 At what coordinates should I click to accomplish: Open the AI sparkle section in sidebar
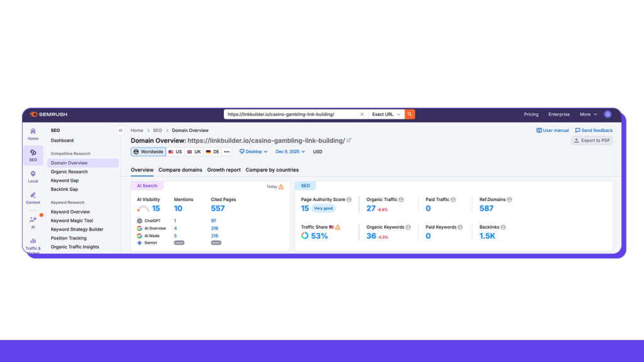click(33, 222)
